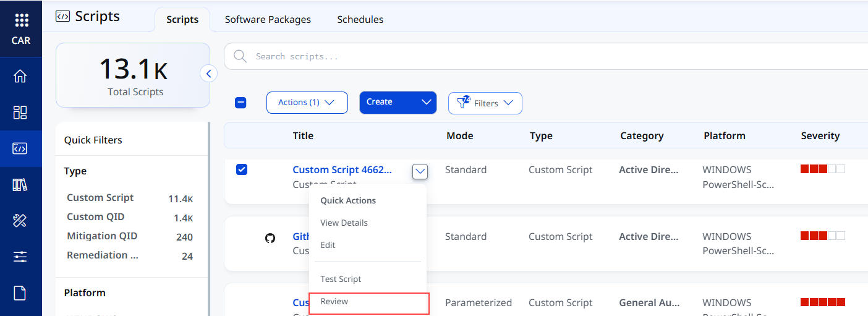Image resolution: width=868 pixels, height=316 pixels.
Task: Click the Parameterized mode cell
Action: (x=479, y=302)
